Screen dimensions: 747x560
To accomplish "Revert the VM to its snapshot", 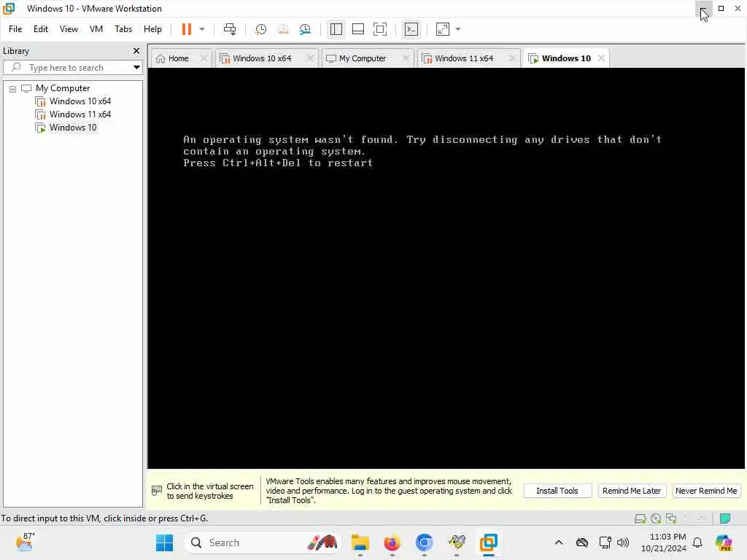I will coord(283,29).
